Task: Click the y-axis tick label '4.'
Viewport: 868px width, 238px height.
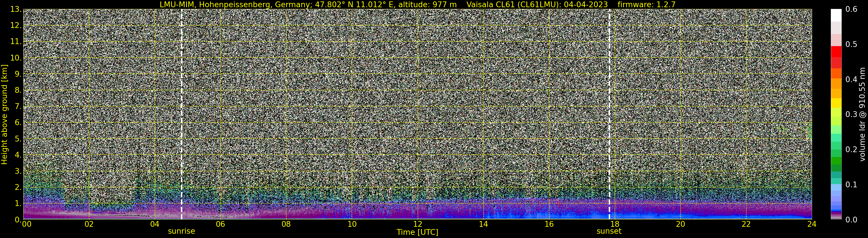Action: (18, 155)
